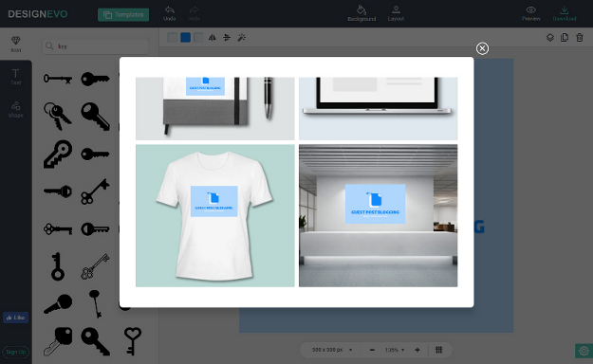Select the Text tab in sidebar
Image resolution: width=593 pixels, height=364 pixels.
point(15,77)
